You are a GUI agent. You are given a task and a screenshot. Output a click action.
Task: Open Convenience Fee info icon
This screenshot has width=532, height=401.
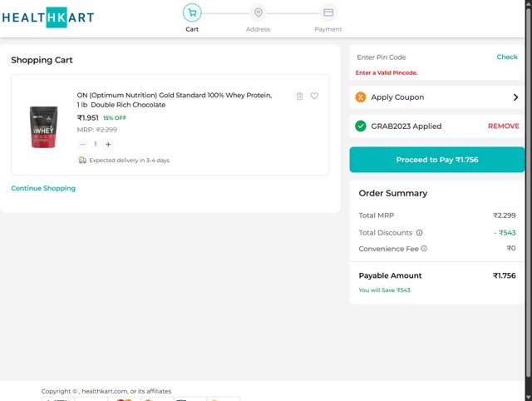point(424,249)
